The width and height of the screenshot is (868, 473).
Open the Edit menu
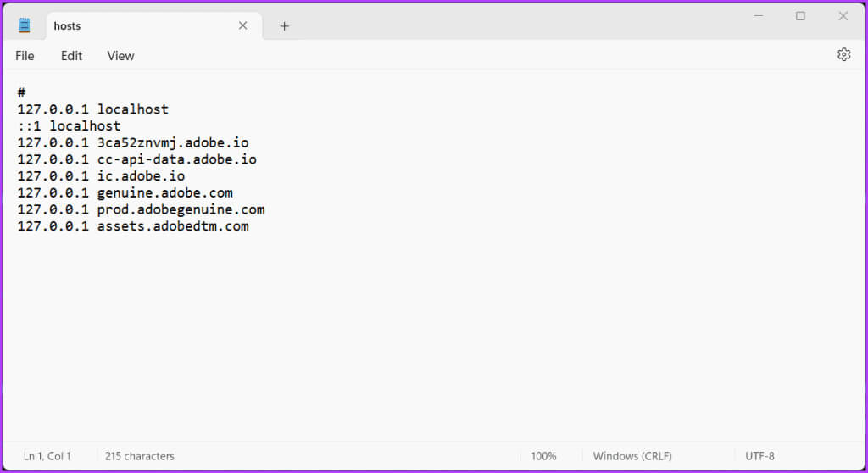click(x=71, y=56)
